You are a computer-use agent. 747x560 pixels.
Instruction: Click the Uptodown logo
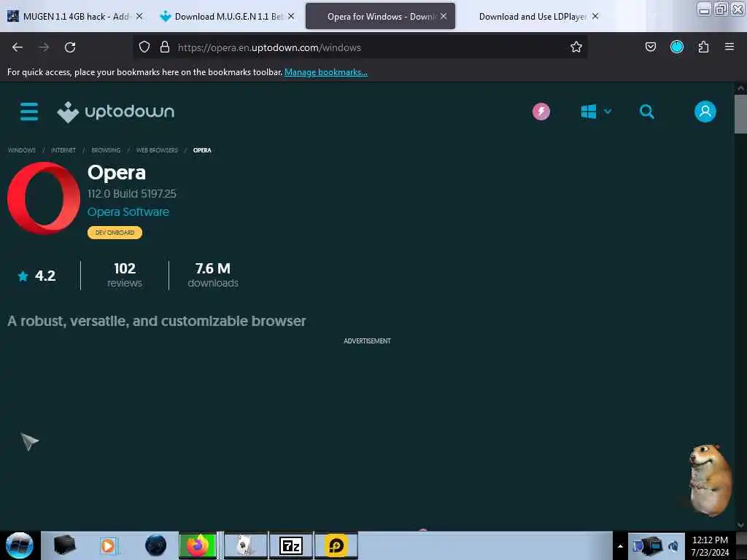tap(116, 112)
